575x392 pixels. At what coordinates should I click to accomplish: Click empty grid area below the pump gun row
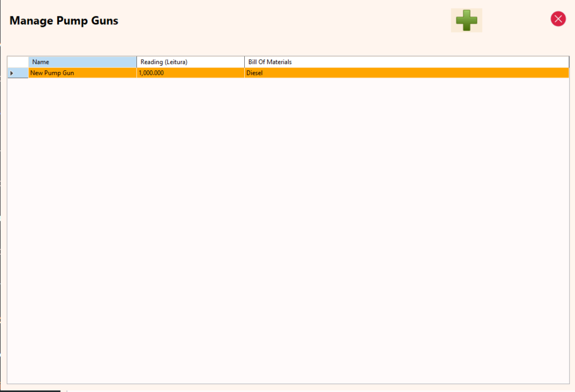(x=287, y=225)
